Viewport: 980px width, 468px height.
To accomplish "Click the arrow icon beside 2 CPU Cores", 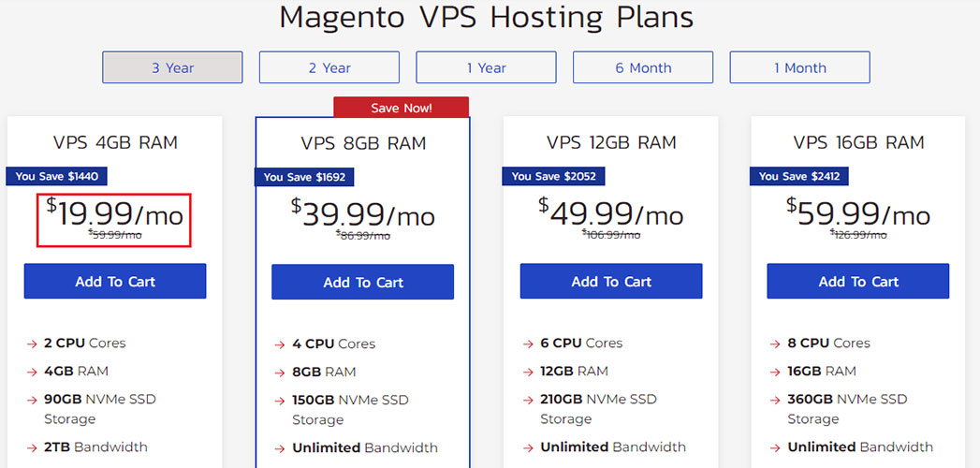I will (x=32, y=344).
